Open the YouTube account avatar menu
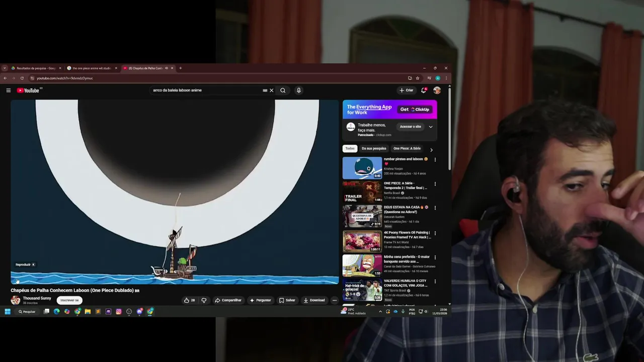 coord(437,90)
